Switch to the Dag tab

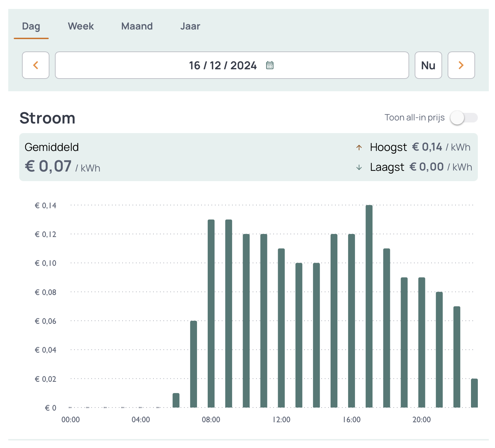point(31,26)
